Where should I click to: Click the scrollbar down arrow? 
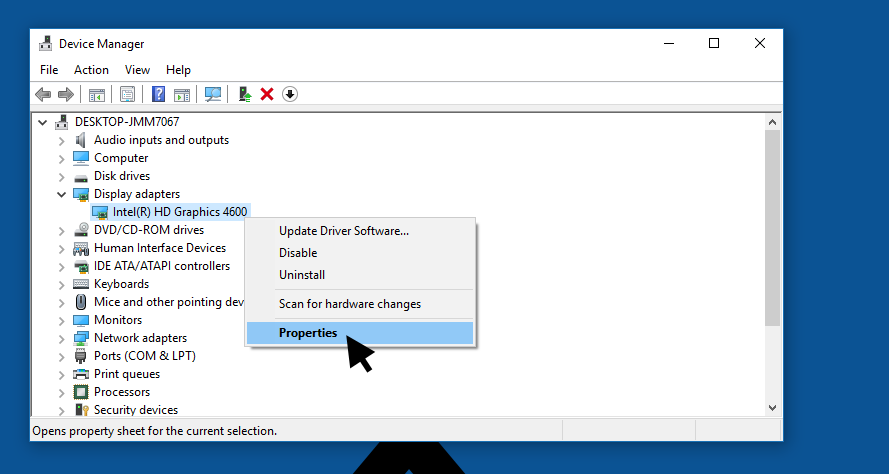coord(772,408)
